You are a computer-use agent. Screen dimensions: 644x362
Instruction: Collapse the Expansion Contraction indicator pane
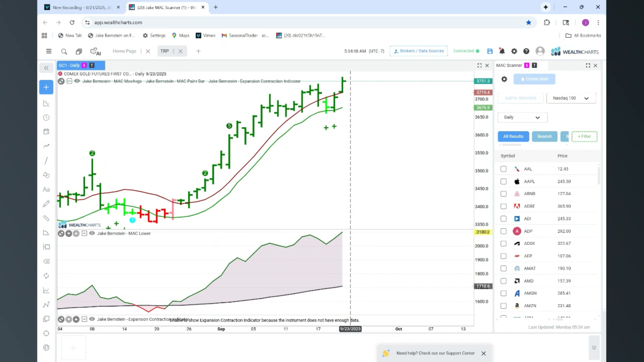(84, 319)
